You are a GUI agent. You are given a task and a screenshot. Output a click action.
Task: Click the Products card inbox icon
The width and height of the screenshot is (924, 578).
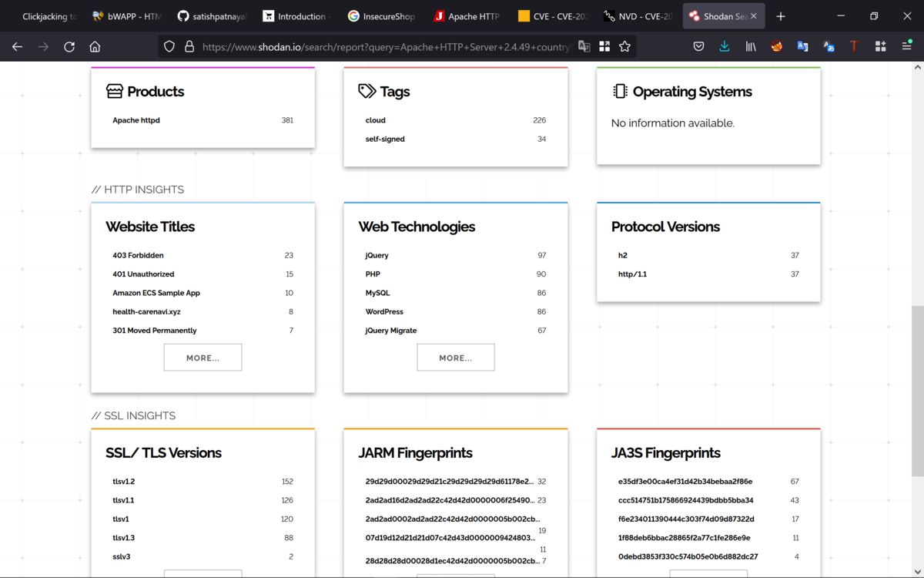click(115, 92)
